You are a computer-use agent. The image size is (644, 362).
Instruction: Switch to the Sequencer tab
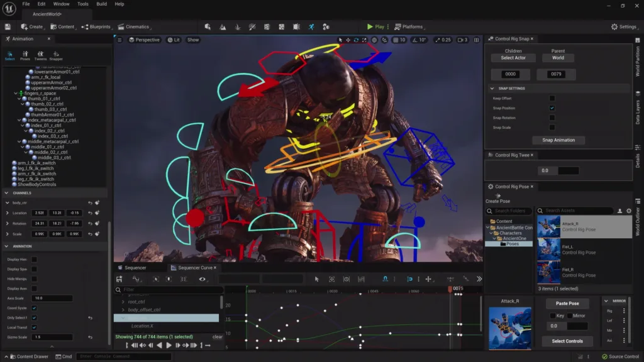[x=132, y=268]
